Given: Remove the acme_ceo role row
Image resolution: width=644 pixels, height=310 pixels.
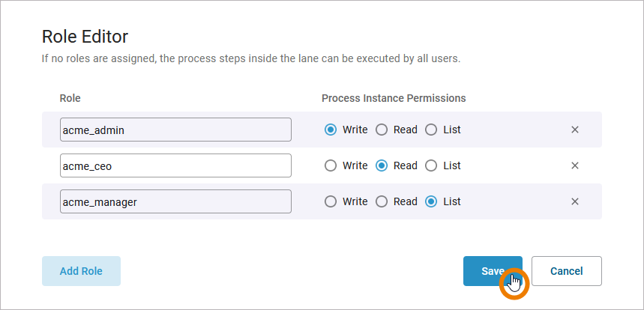Looking at the screenshot, I should click(575, 165).
